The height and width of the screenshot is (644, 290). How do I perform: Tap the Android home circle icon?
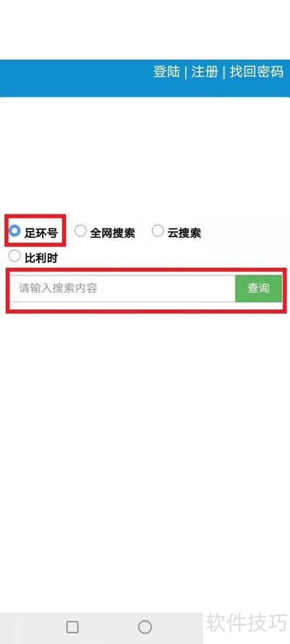[145, 627]
